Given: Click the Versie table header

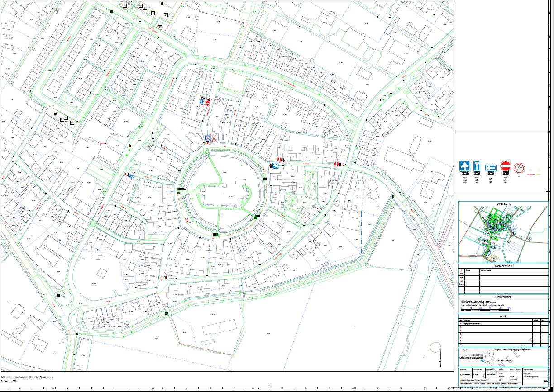Looking at the screenshot, I should pos(503,316).
